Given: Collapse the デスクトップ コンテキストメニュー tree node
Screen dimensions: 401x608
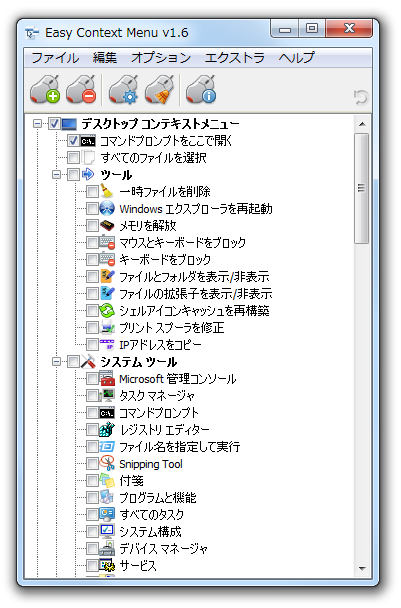Looking at the screenshot, I should (x=37, y=124).
